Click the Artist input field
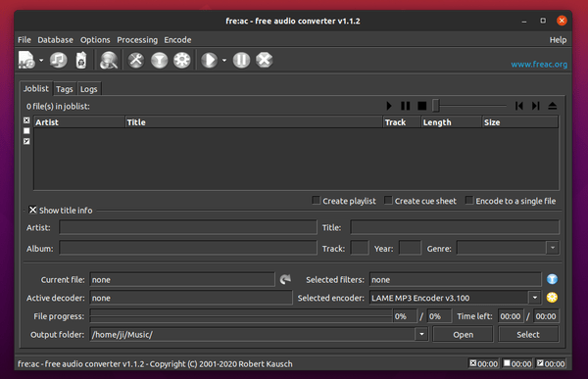588x379 pixels. point(188,227)
